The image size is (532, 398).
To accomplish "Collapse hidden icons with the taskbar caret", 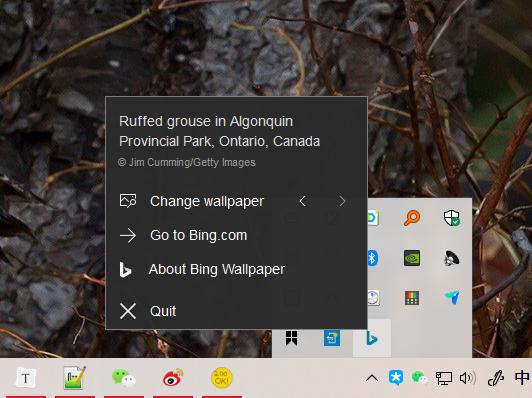I will 372,378.
